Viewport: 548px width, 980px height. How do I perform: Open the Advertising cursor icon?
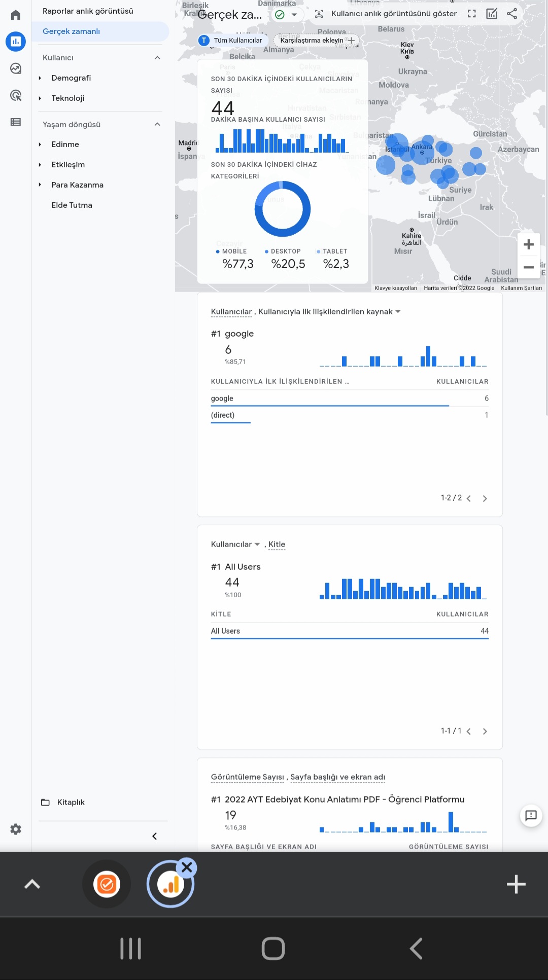[16, 95]
